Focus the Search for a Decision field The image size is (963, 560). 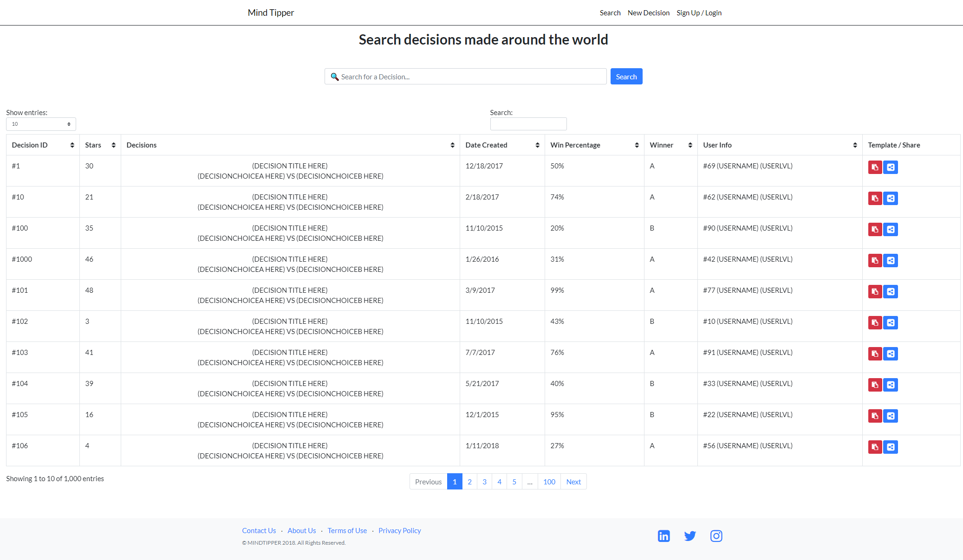tap(465, 77)
